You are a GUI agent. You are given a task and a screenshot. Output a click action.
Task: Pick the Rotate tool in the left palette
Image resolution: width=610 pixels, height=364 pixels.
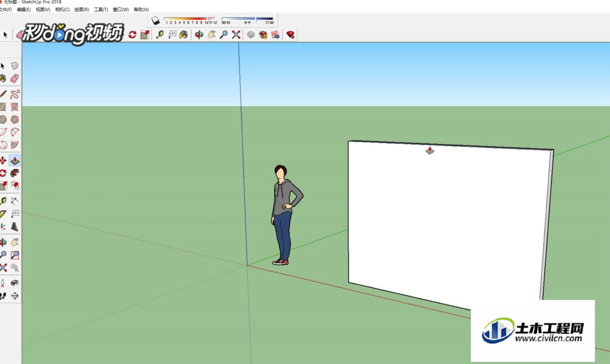(x=3, y=173)
